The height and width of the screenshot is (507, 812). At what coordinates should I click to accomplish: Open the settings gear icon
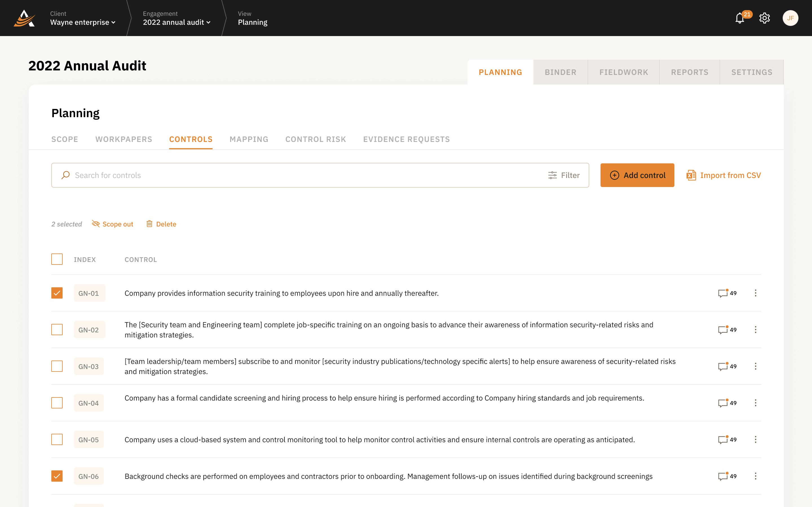[764, 18]
